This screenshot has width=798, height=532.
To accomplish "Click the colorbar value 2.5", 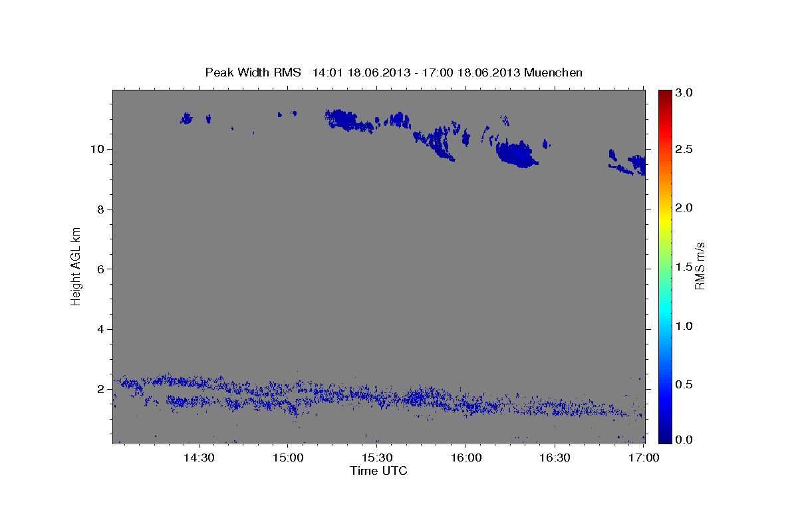I will click(684, 149).
